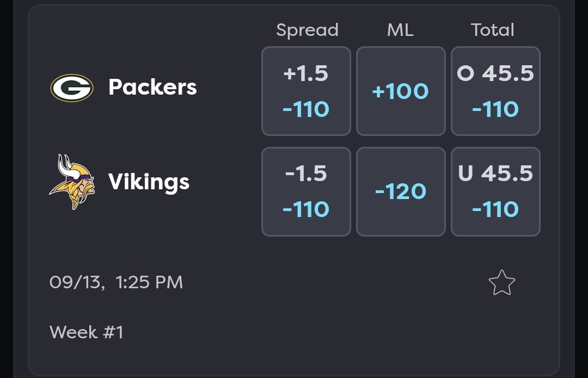Open the Minnesota Vikings logo
Image resolution: width=588 pixels, height=378 pixels.
click(x=72, y=182)
